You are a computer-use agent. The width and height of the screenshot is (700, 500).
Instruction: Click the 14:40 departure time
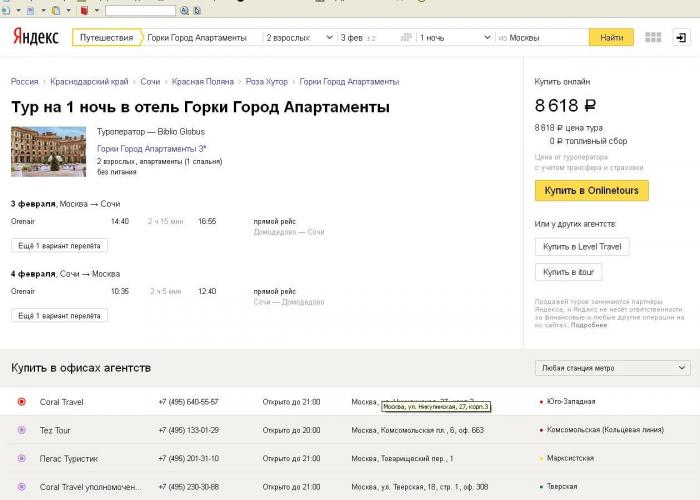[x=120, y=221]
